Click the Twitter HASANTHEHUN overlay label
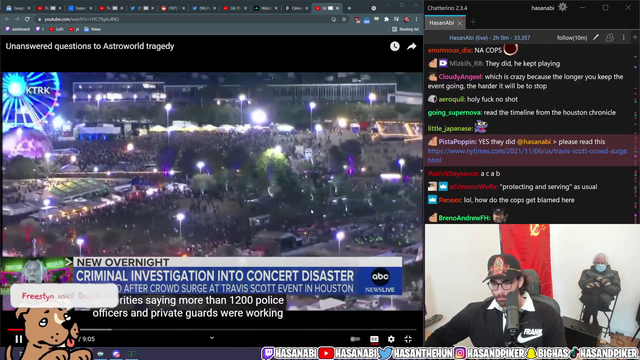 click(416, 353)
